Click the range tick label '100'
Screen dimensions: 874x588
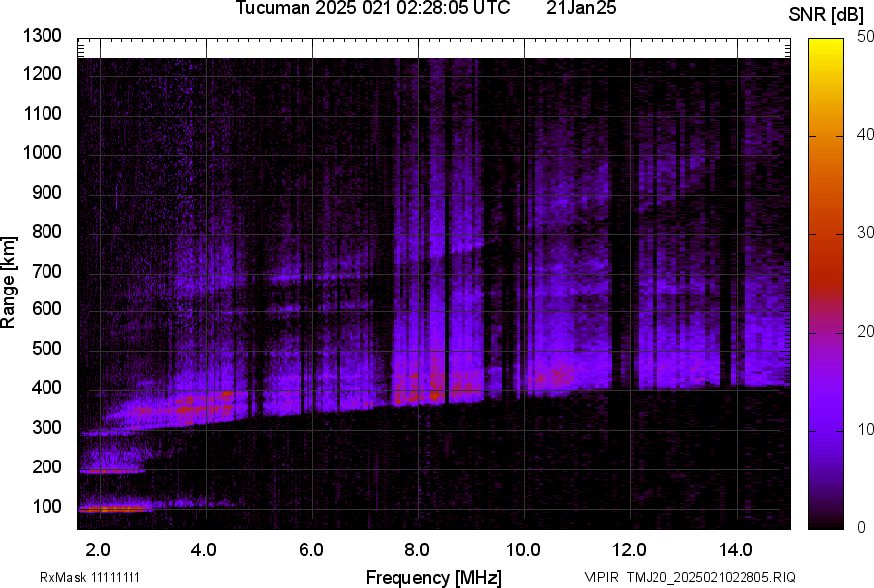pos(46,506)
